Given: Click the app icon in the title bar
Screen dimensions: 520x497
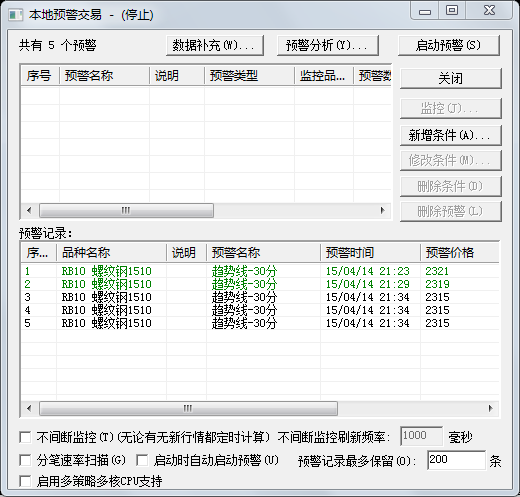Looking at the screenshot, I should [15, 15].
